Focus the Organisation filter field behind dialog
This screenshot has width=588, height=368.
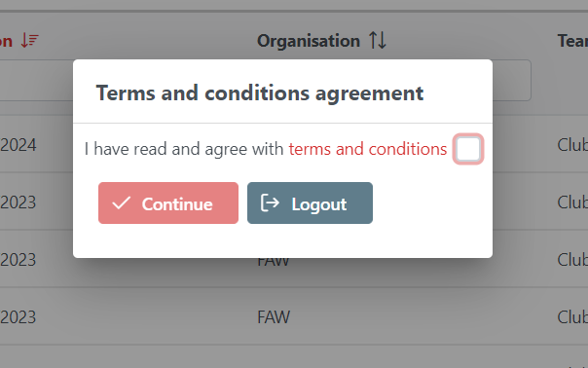point(511,80)
